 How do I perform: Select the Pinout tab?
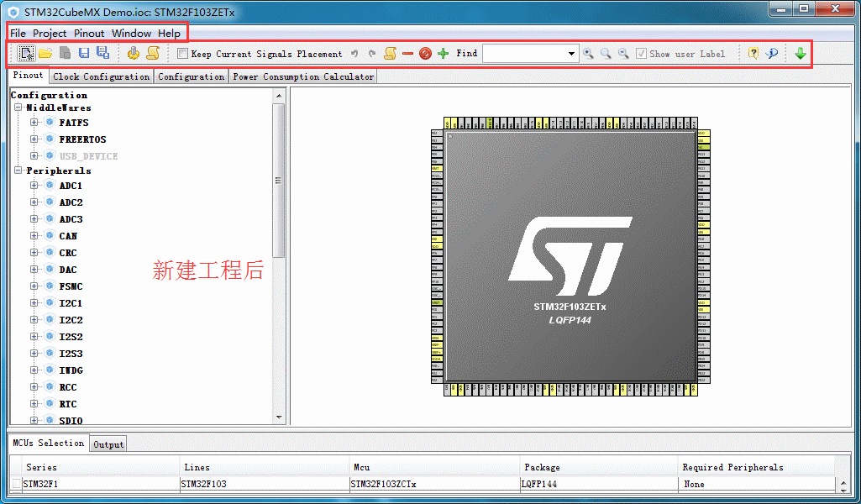pyautogui.click(x=28, y=76)
